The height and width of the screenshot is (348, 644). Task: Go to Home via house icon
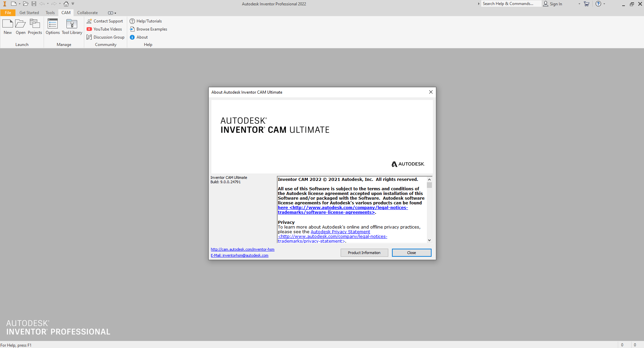click(x=66, y=4)
